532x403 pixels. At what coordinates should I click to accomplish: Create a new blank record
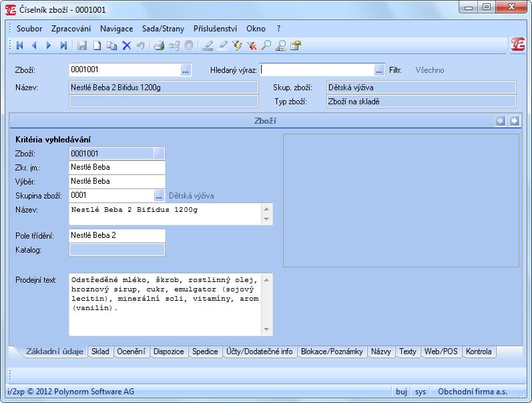97,45
